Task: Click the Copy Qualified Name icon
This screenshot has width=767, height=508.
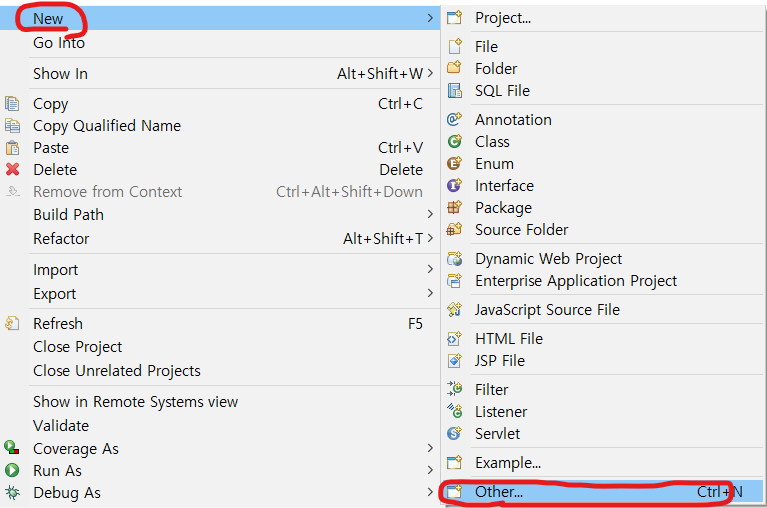Action: click(x=12, y=126)
